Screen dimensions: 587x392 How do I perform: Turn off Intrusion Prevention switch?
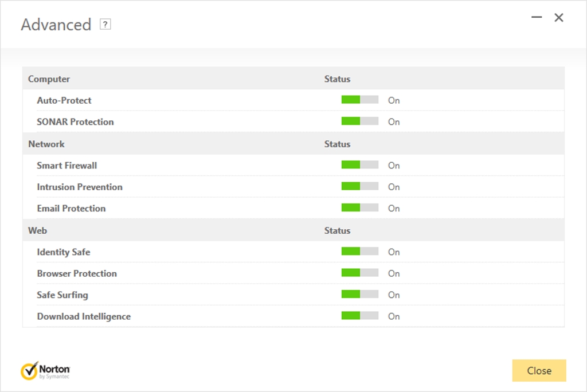pos(359,187)
